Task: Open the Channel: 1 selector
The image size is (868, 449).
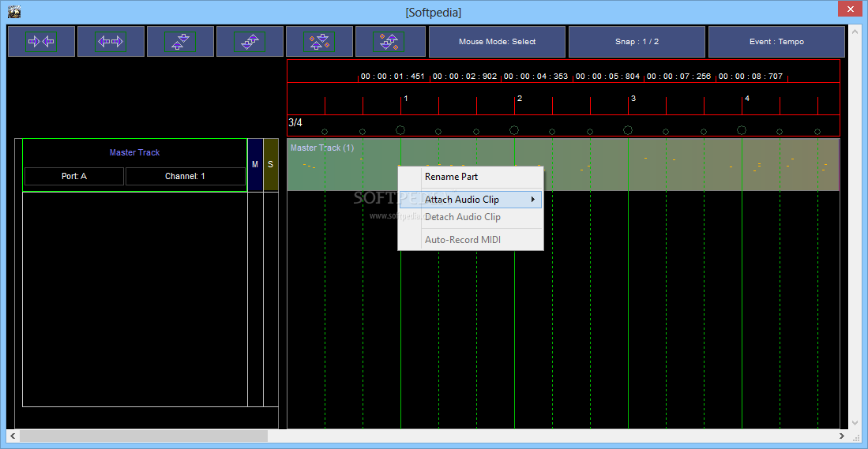Action: click(186, 177)
